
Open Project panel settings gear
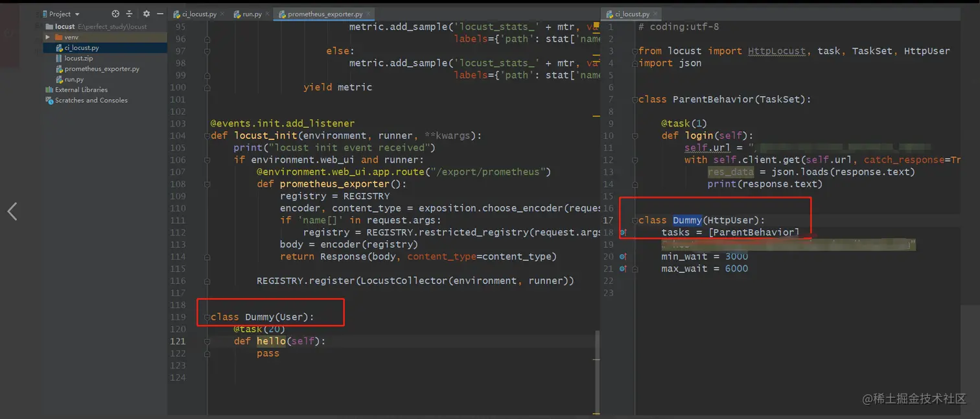tap(146, 14)
